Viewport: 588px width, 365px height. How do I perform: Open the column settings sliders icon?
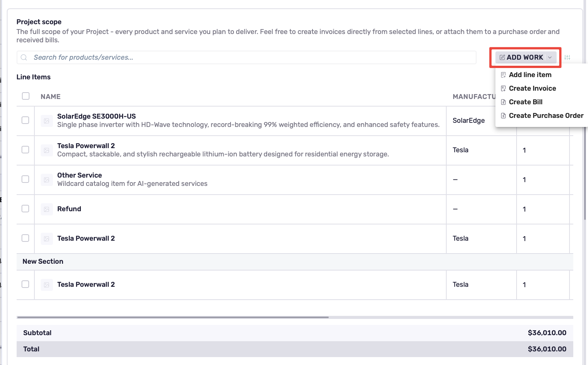click(x=567, y=57)
